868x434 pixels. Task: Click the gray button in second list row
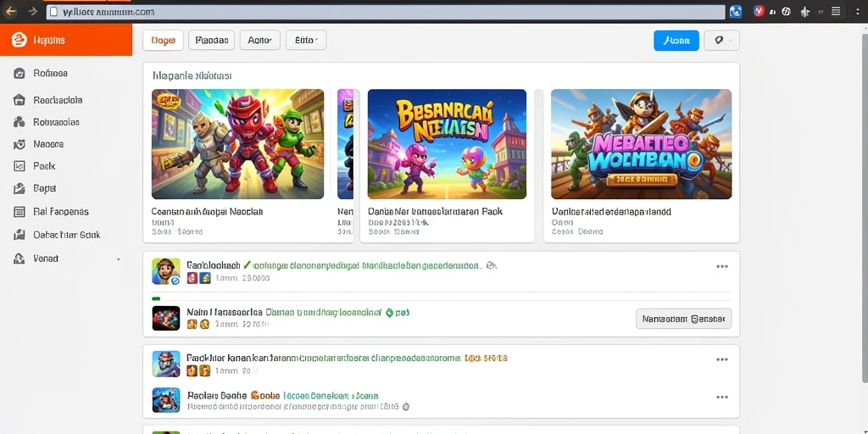point(684,319)
